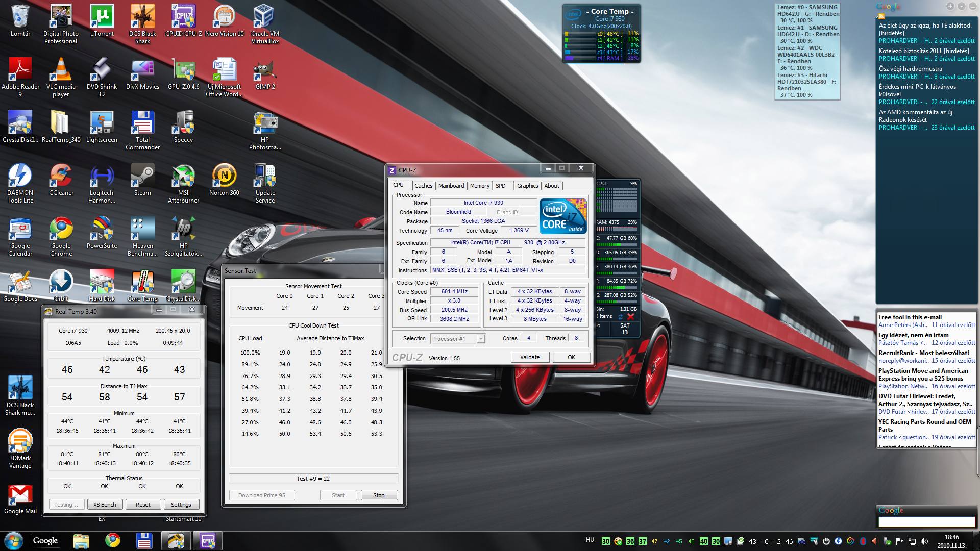
Task: Open DCS Black Shark desktop icon
Action: (142, 24)
